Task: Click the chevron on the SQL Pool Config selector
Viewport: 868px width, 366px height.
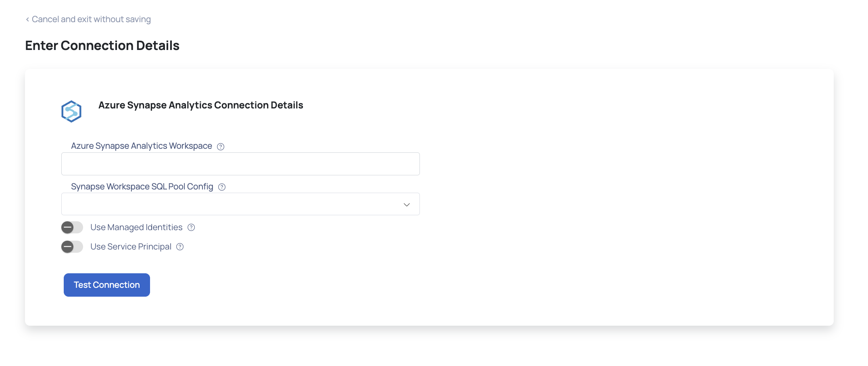Action: click(x=406, y=204)
